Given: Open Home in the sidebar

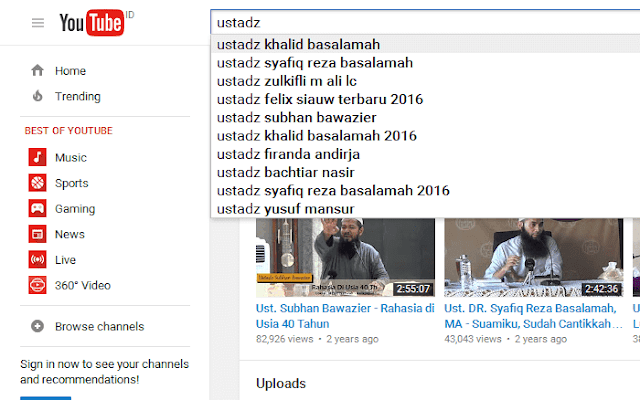Looking at the screenshot, I should click(70, 71).
